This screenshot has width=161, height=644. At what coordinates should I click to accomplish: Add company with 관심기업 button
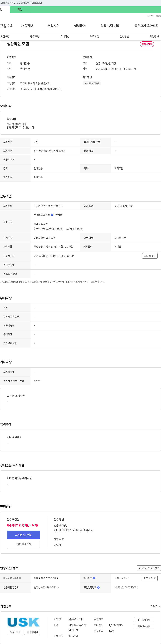tap(15, 632)
